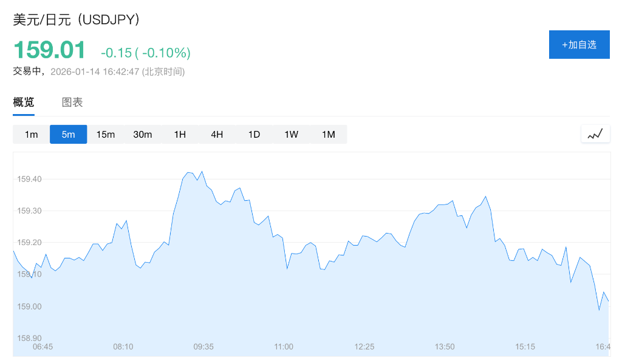Add USDJPY to watchlist with 加自选

coord(579,44)
